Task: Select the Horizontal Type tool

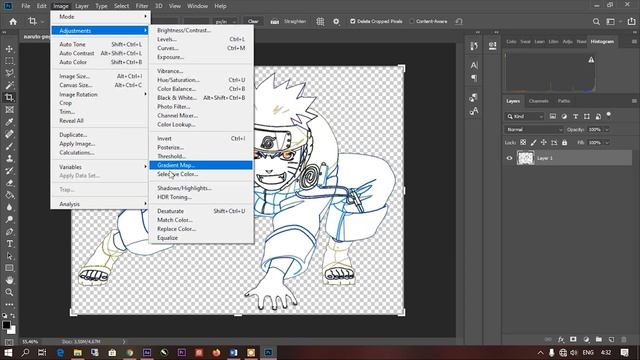Action: pos(9,244)
